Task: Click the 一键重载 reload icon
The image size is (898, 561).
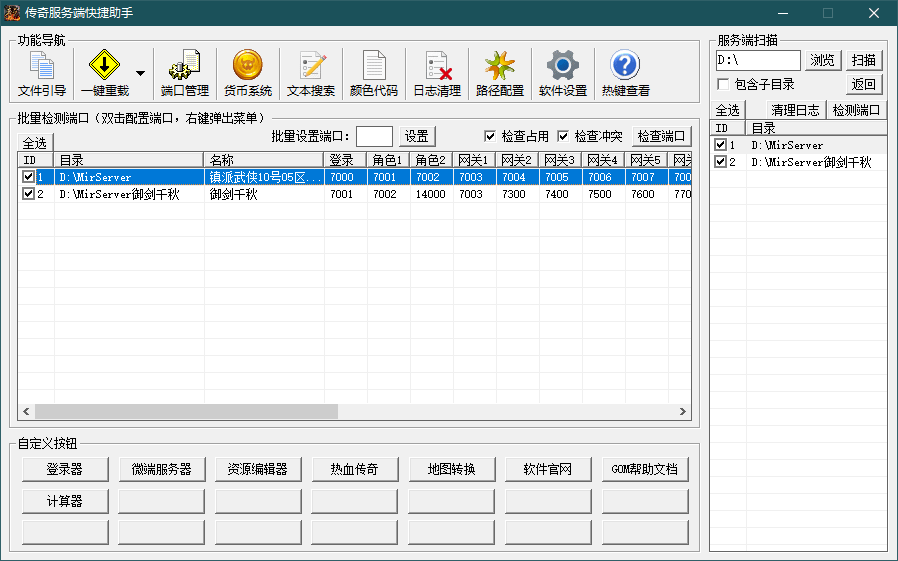Action: [x=104, y=74]
